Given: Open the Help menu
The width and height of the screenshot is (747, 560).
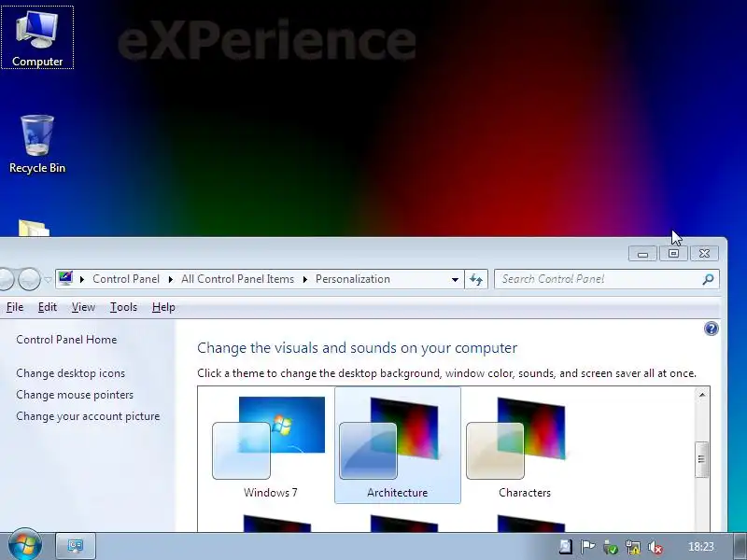Looking at the screenshot, I should [x=163, y=307].
